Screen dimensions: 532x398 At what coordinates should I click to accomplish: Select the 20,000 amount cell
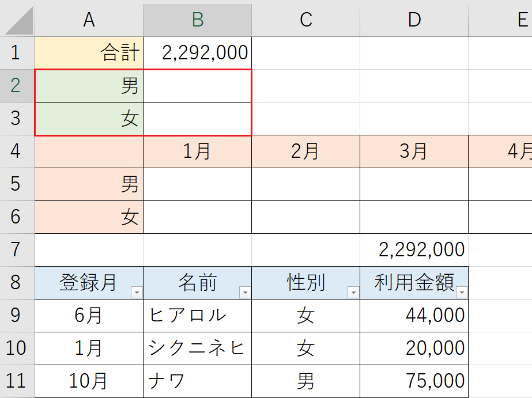(x=414, y=348)
